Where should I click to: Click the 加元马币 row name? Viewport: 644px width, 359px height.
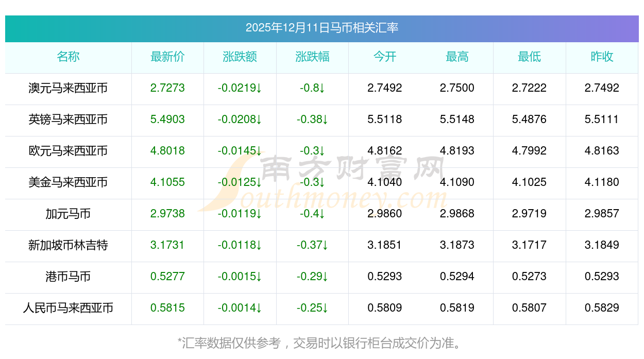pos(68,214)
